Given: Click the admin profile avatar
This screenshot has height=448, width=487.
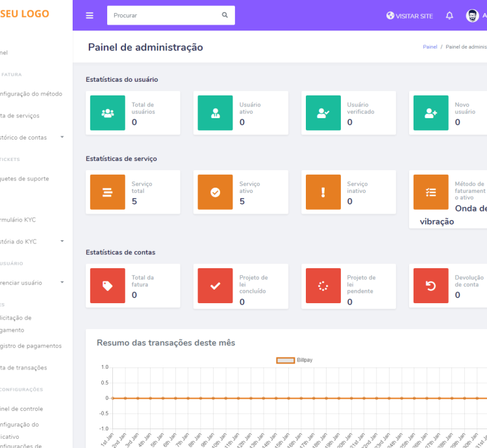Looking at the screenshot, I should [x=472, y=16].
